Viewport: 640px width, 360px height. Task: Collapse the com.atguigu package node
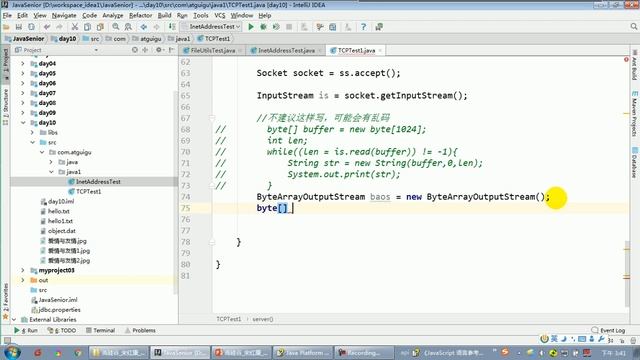pyautogui.click(x=42, y=152)
